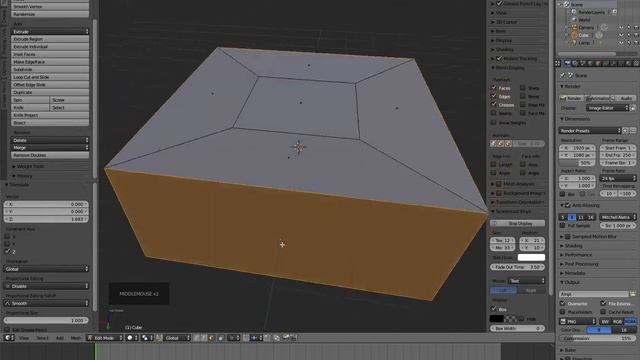Select edge select mode icon
640x360 pixels.
click(x=204, y=338)
